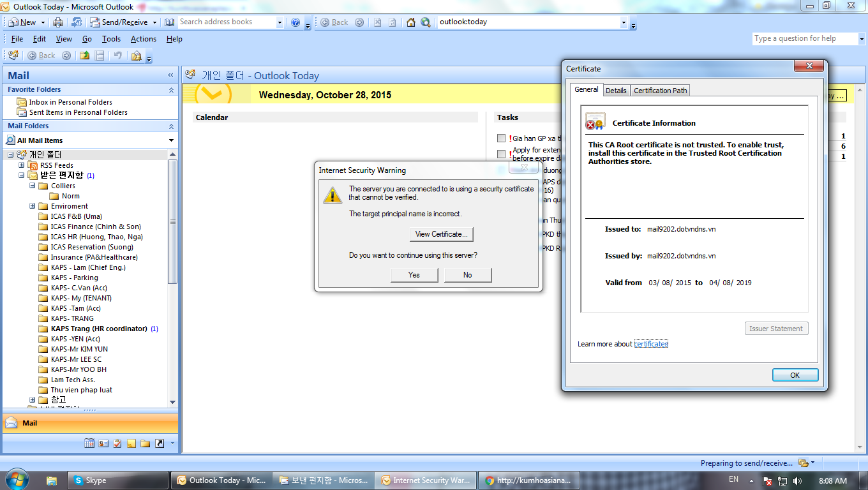The height and width of the screenshot is (490, 868).
Task: Click the Home icon in web toolbar
Action: coord(411,22)
